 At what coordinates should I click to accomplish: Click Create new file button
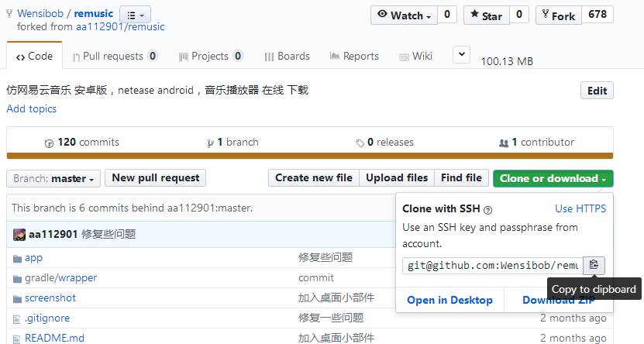point(314,178)
